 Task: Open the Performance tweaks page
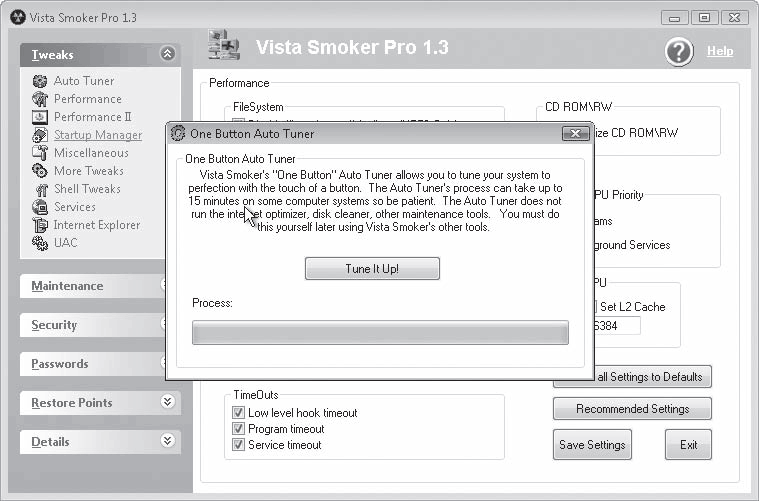coord(88,99)
